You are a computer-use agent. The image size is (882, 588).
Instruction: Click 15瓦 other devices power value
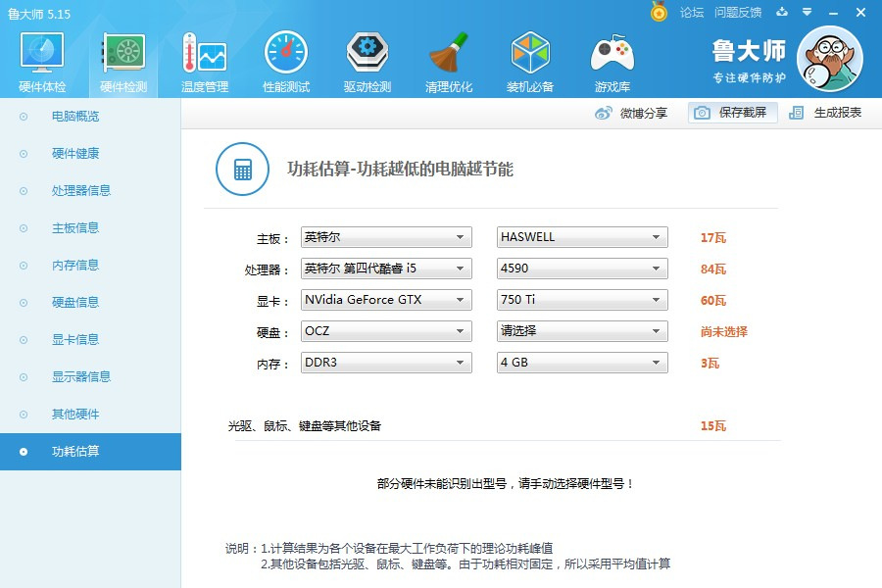tap(712, 426)
